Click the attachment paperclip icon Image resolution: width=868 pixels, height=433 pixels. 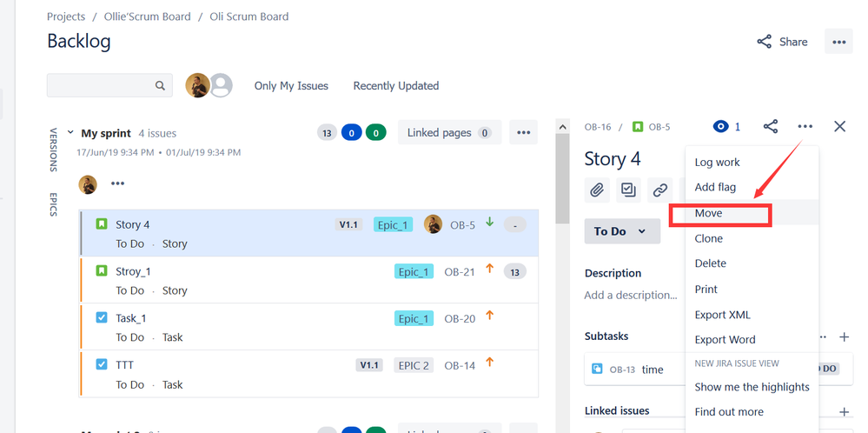coord(596,190)
